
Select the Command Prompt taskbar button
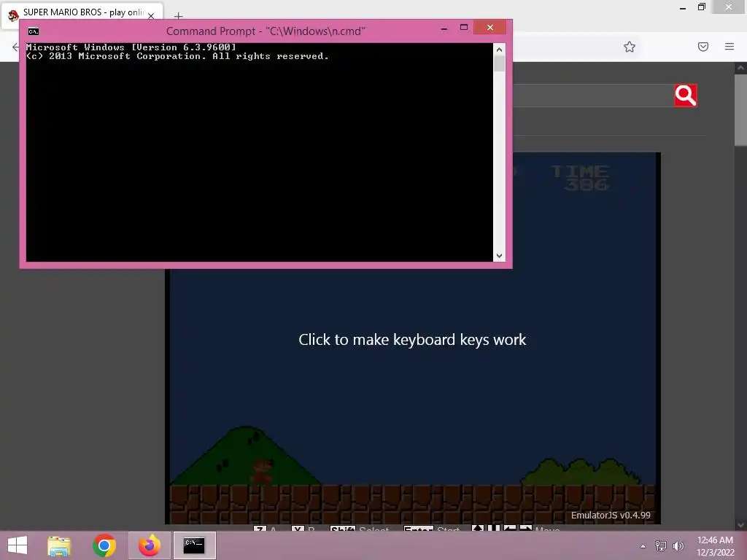(x=194, y=545)
